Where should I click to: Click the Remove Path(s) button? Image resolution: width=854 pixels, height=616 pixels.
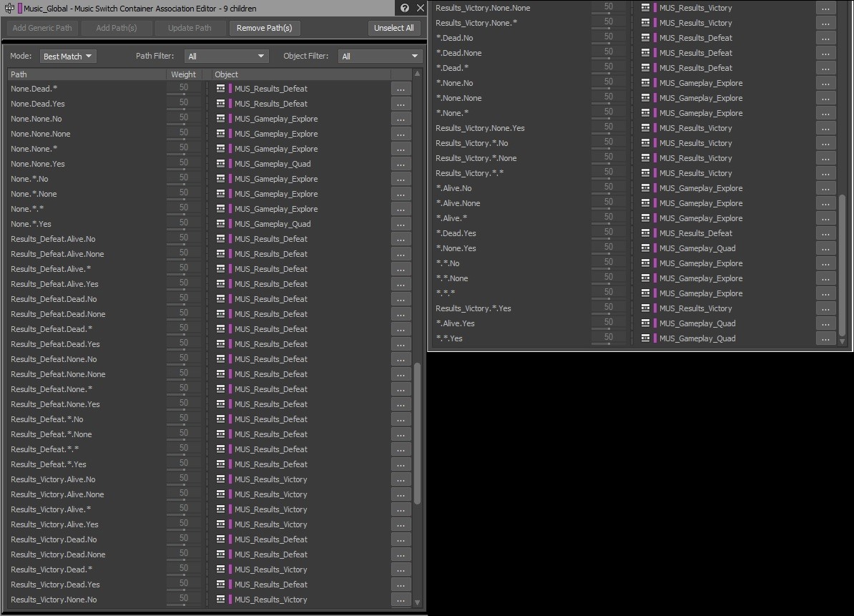coord(265,28)
